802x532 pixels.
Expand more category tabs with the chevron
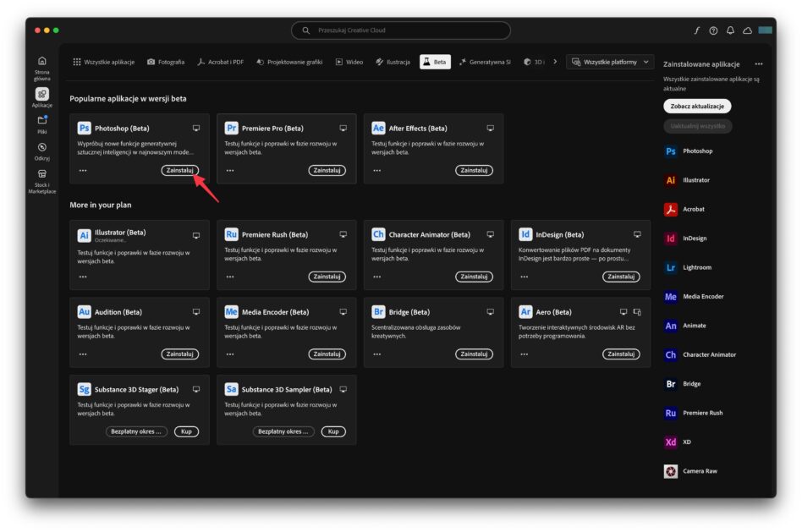(555, 62)
